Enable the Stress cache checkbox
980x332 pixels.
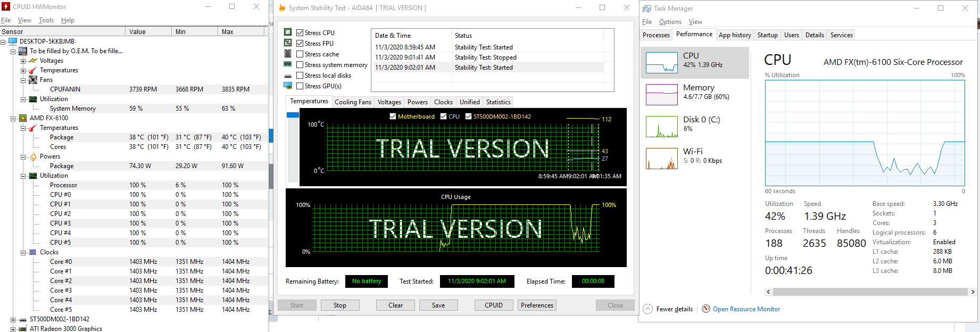[x=300, y=54]
